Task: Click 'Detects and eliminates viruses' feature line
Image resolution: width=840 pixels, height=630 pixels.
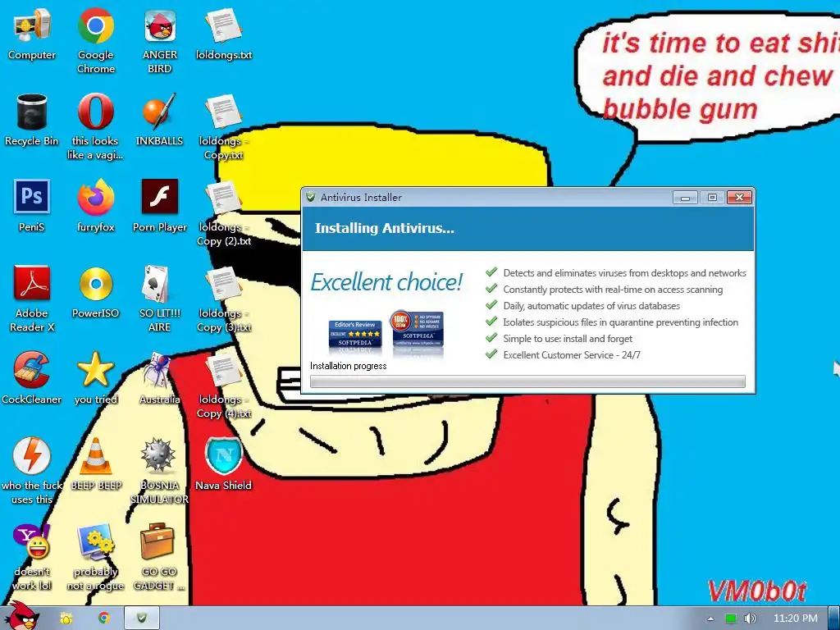Action: point(624,273)
